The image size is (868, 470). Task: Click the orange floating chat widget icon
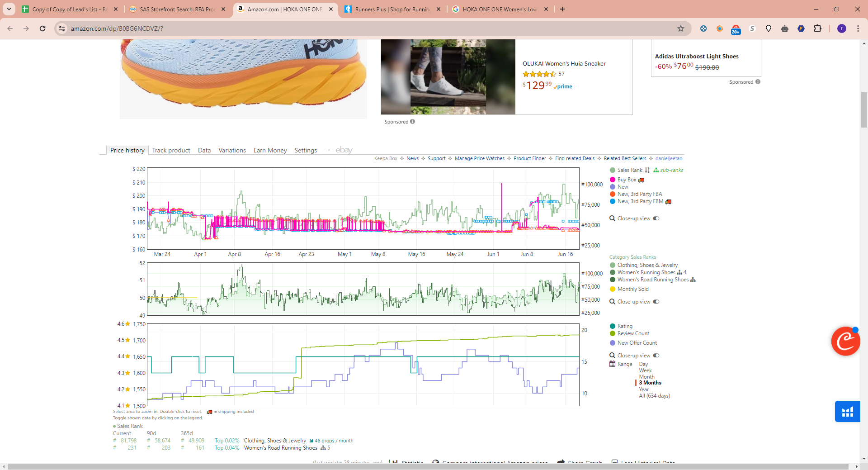point(845,341)
